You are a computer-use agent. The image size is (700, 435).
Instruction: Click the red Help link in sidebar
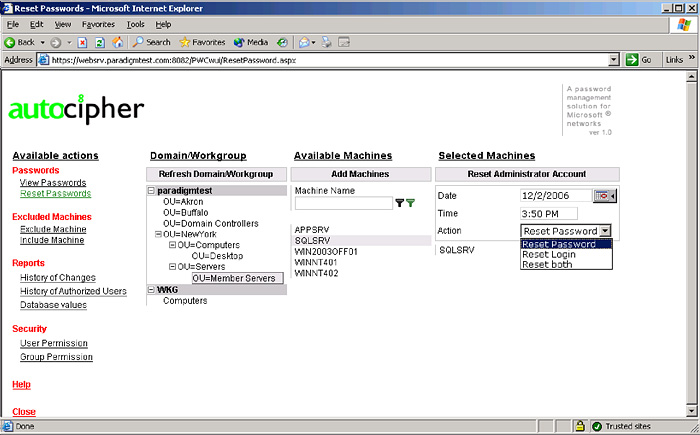click(21, 385)
